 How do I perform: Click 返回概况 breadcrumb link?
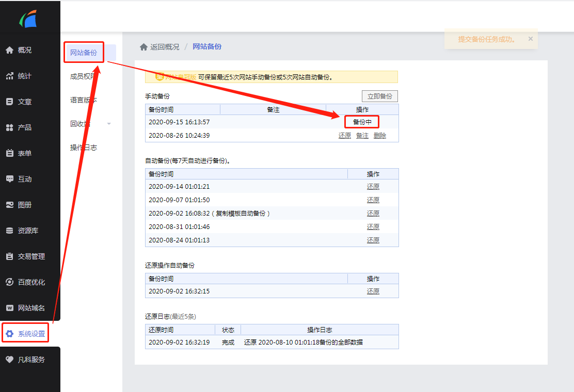point(165,47)
